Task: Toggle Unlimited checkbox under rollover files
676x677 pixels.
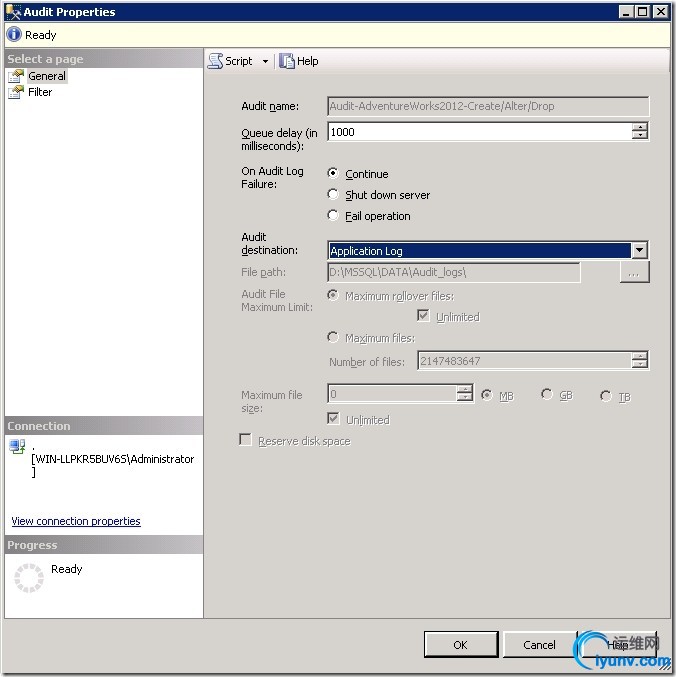Action: [423, 316]
